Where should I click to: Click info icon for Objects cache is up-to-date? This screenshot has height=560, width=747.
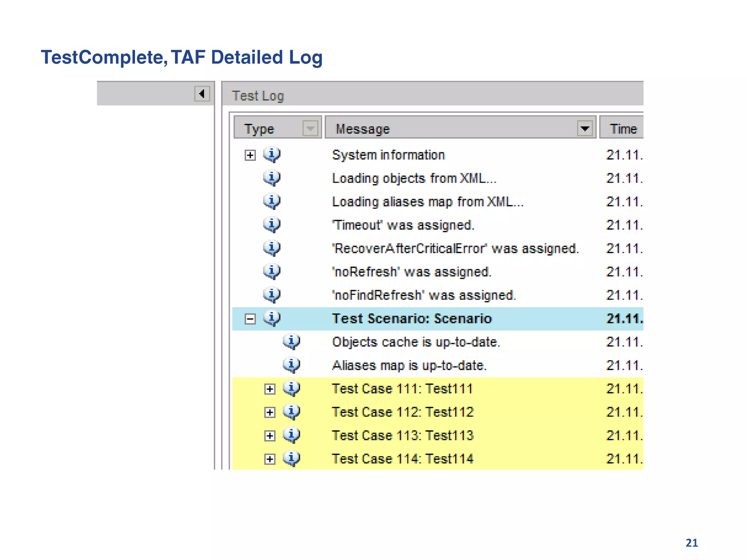291,342
